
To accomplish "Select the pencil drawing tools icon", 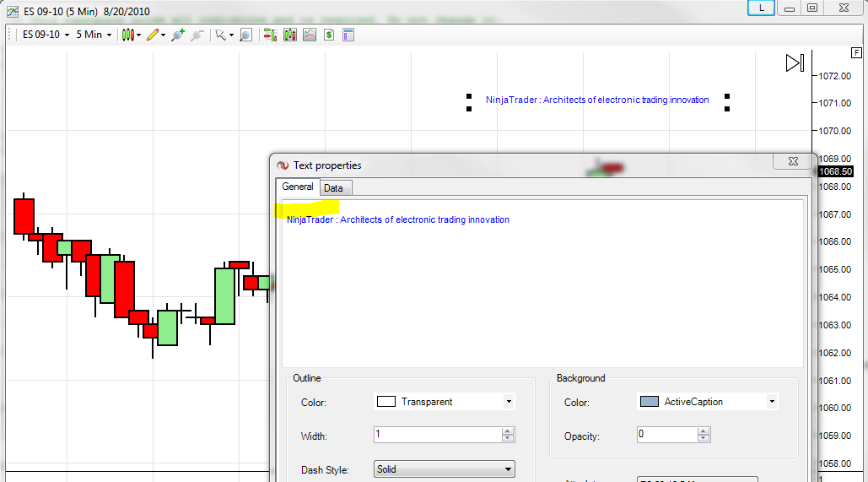I will point(153,35).
